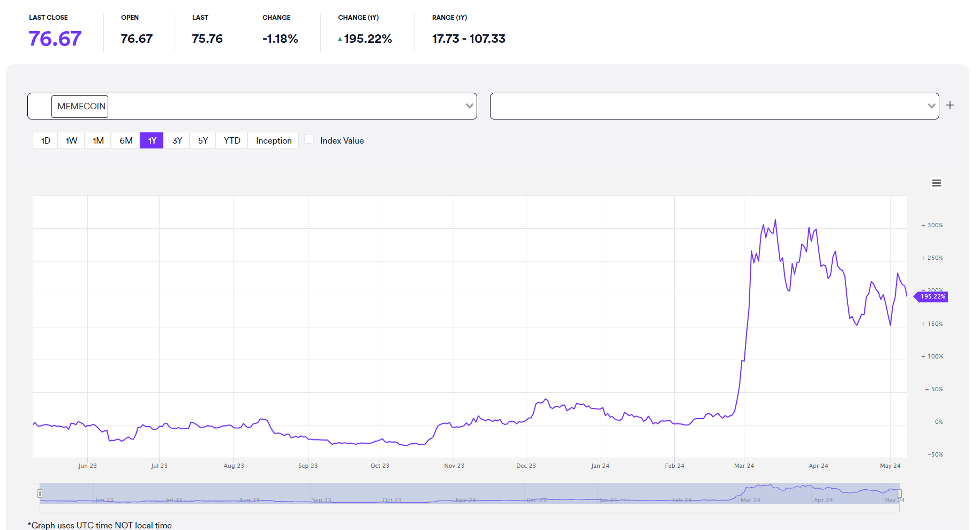The width and height of the screenshot is (980, 530).
Task: Show the Inception chart range
Action: click(274, 140)
